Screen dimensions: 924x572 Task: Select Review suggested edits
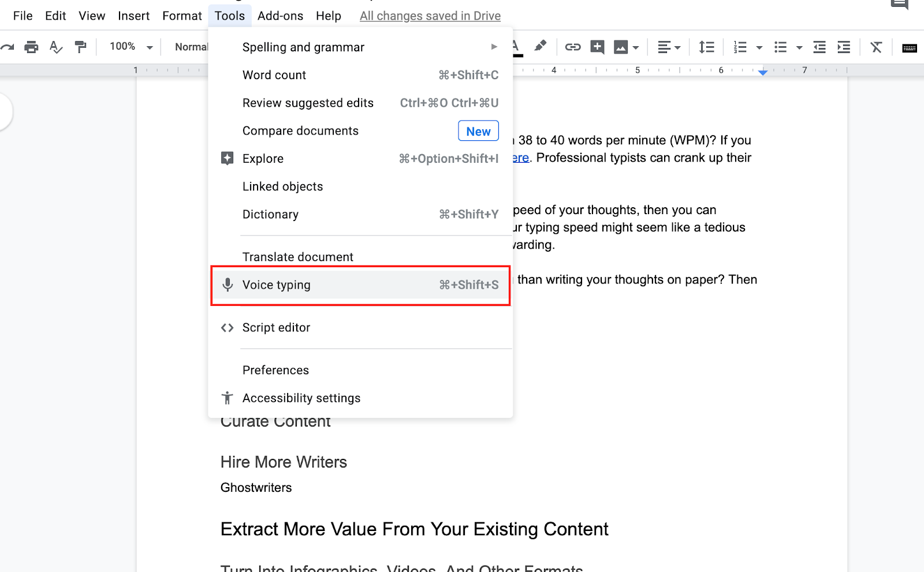pos(360,103)
